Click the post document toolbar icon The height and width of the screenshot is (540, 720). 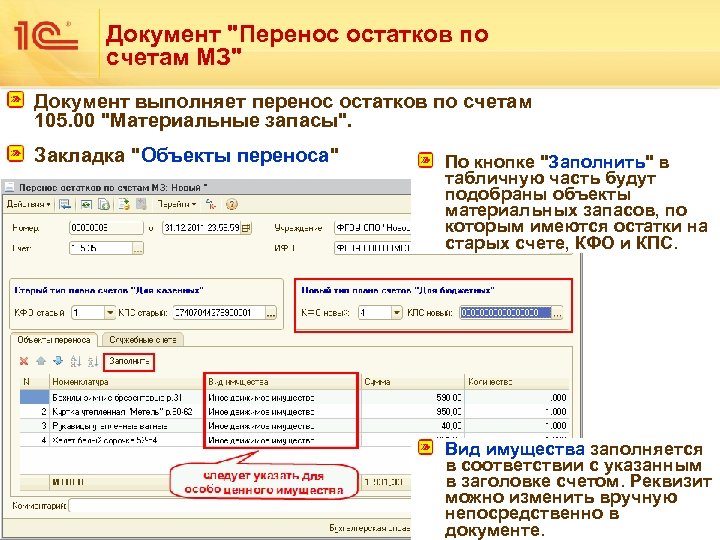124,204
